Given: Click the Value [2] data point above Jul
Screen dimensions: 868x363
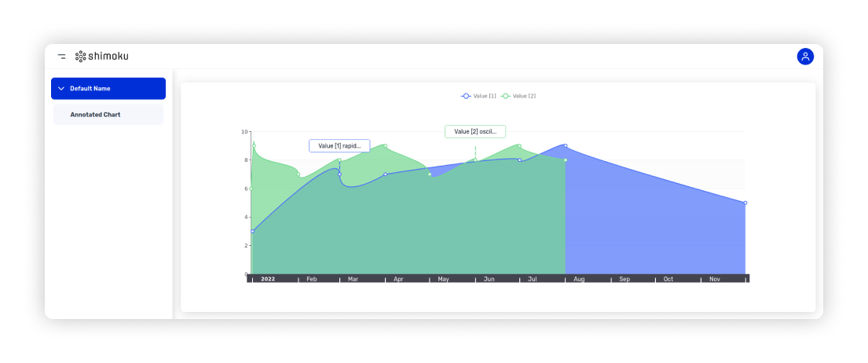Looking at the screenshot, I should click(x=519, y=145).
